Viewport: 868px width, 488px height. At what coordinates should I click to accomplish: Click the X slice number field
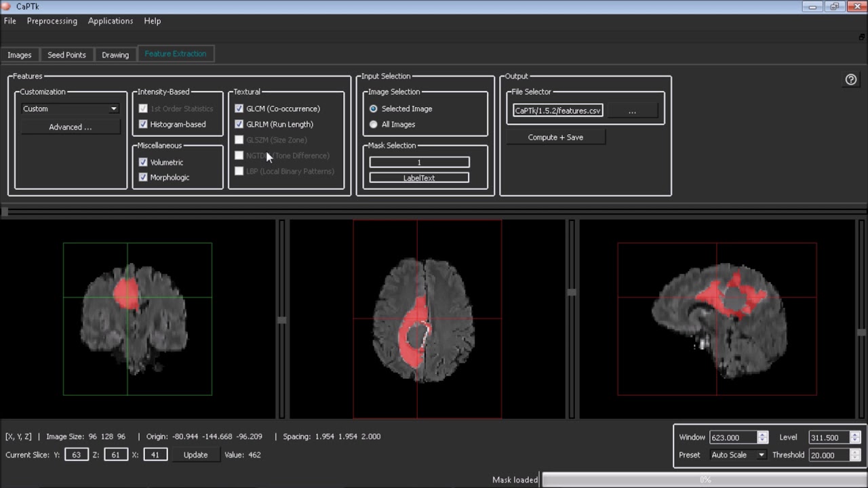pos(155,455)
